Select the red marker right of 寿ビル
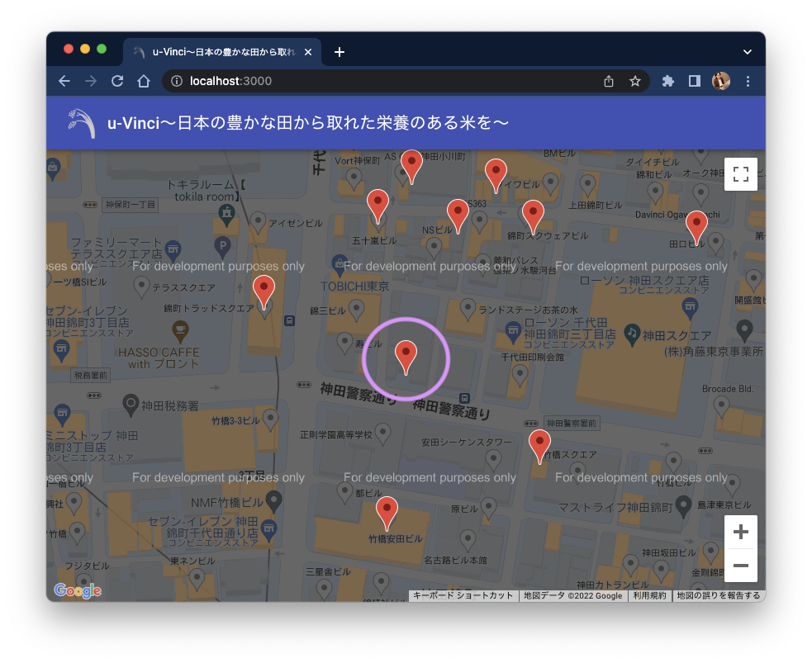Screen dimensions: 812x663 pos(406,358)
